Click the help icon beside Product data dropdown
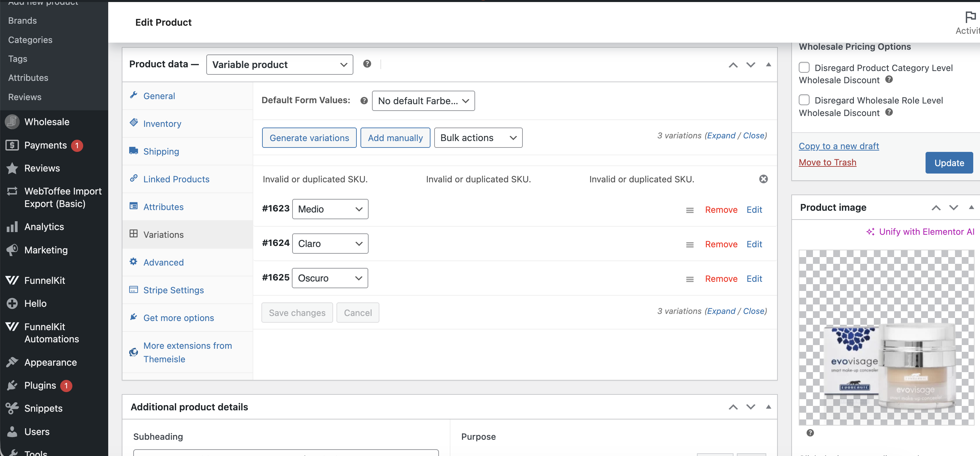 (367, 64)
